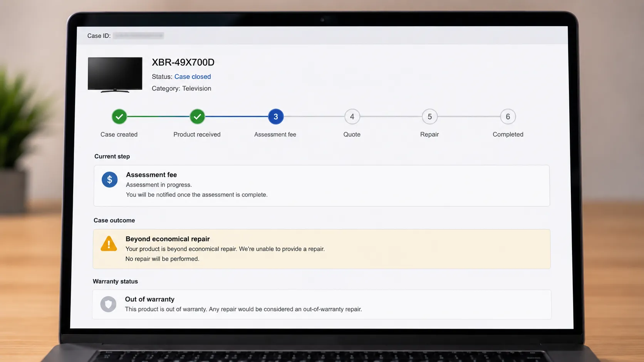Click the Case created step label
This screenshot has width=644, height=362.
(119, 134)
